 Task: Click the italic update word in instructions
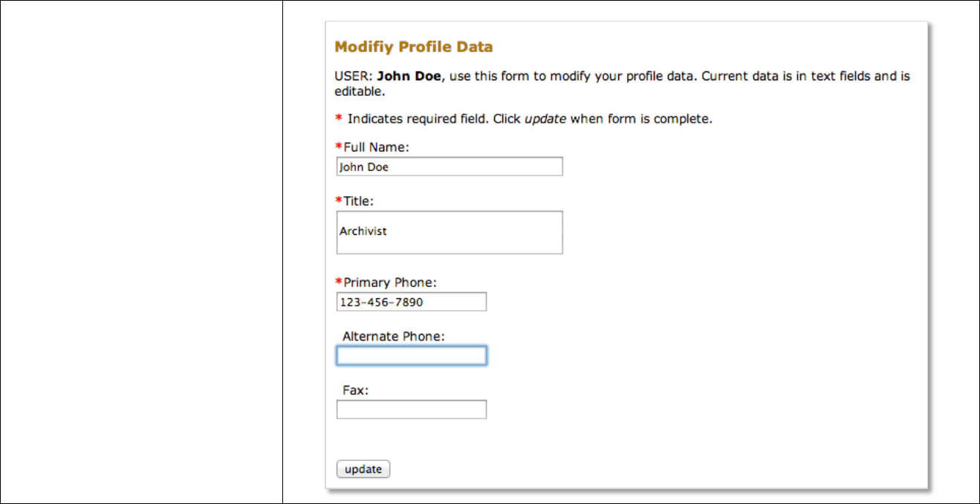545,119
